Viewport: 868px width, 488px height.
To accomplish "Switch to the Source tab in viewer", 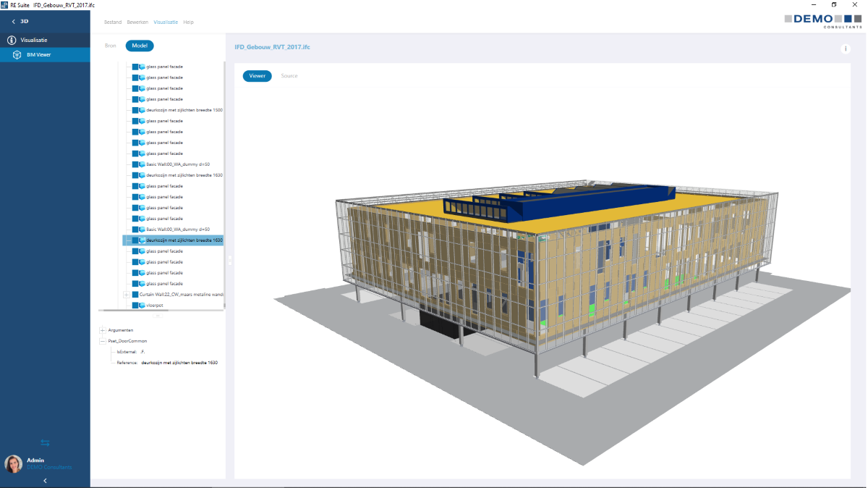I will point(289,76).
